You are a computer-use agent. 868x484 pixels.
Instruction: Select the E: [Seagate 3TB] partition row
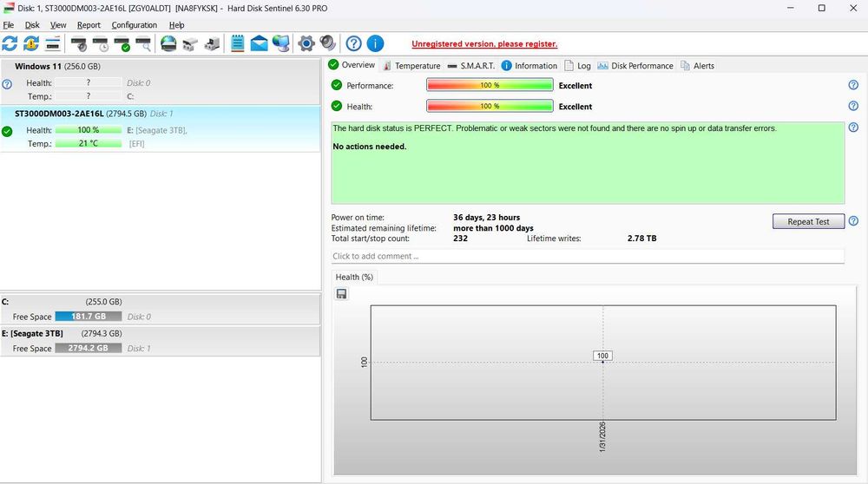(160, 341)
